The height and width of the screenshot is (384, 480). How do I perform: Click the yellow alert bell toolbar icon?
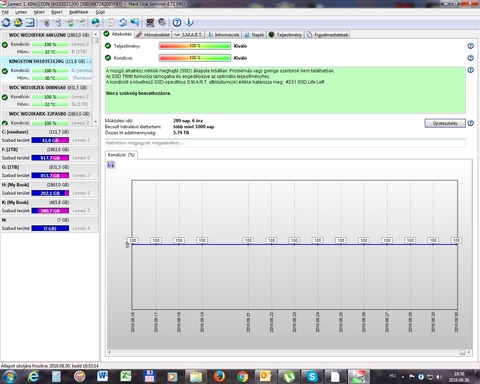click(x=18, y=23)
